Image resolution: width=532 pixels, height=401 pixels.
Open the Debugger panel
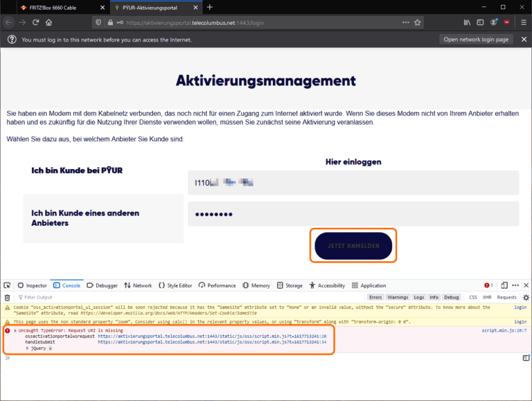point(102,285)
